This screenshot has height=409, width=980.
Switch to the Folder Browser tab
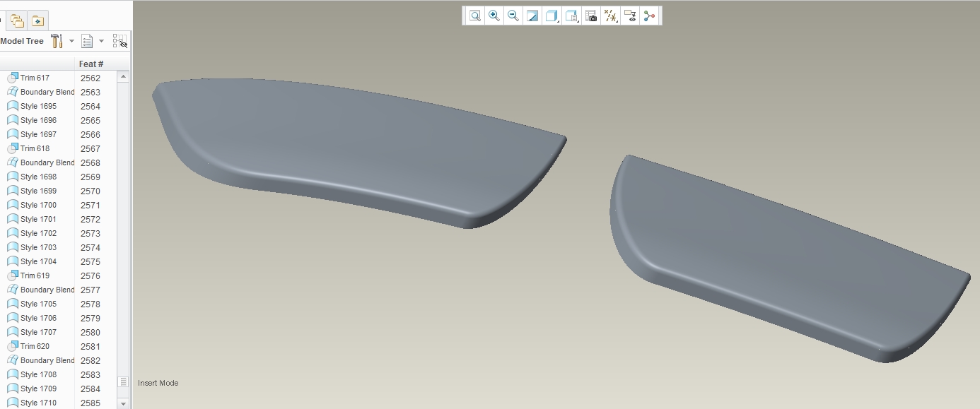pyautogui.click(x=18, y=21)
